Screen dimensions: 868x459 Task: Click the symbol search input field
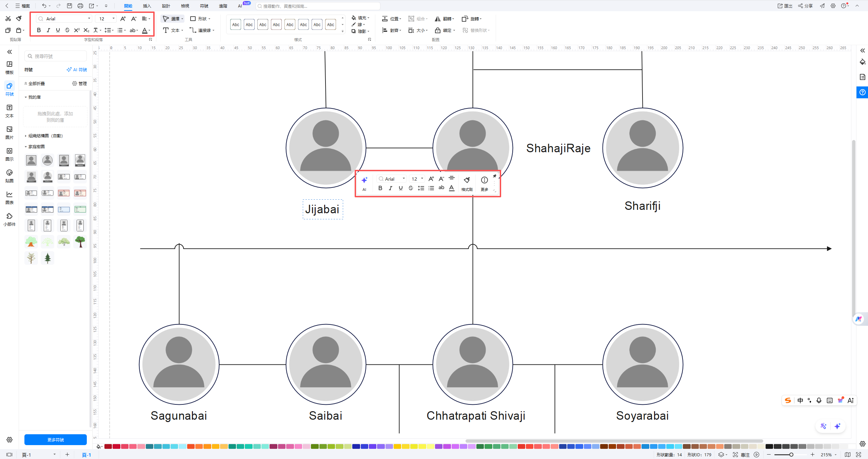point(58,56)
